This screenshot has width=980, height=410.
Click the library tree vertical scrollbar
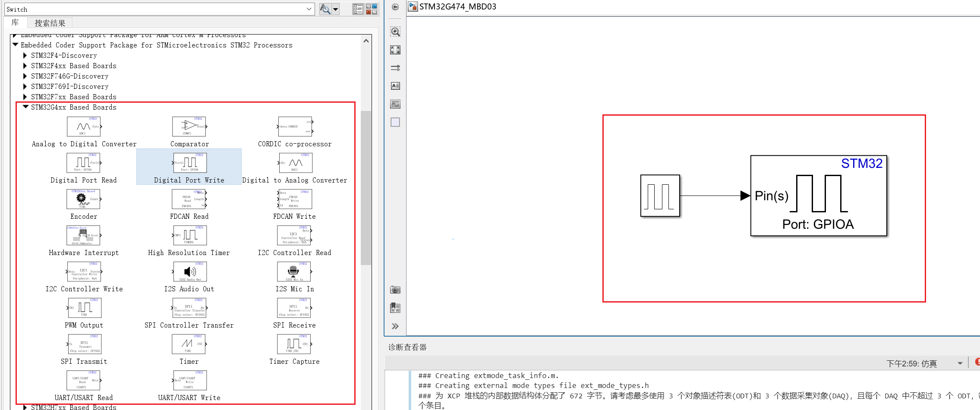[x=366, y=188]
